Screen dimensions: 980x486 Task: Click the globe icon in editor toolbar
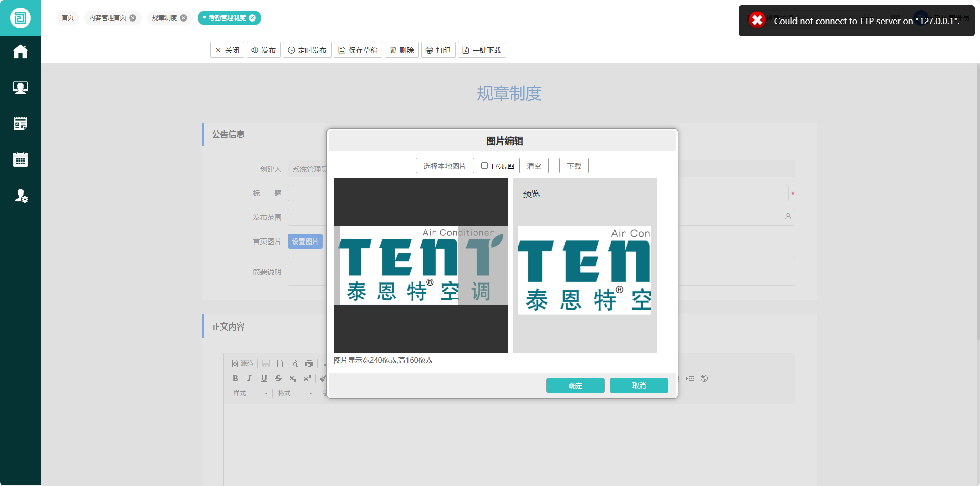[704, 378]
